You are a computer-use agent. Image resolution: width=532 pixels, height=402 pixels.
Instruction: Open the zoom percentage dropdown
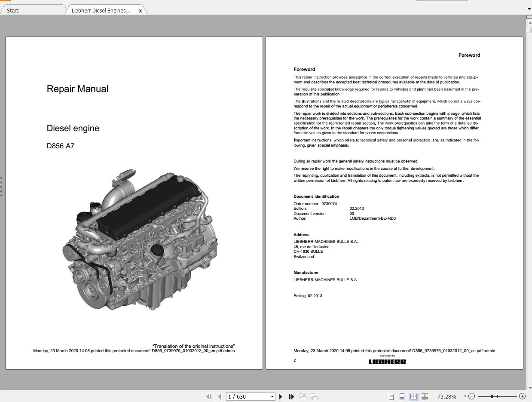pyautogui.click(x=465, y=396)
